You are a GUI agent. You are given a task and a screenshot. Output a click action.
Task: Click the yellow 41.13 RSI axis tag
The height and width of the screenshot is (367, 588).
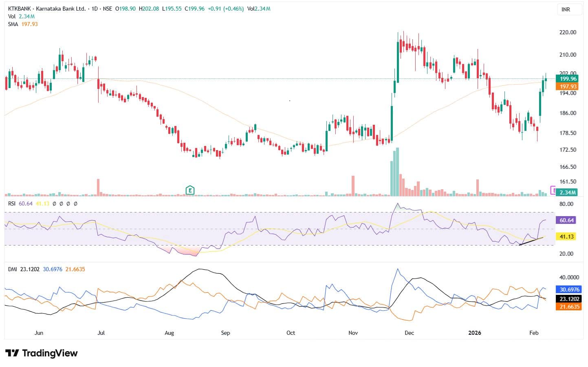tap(566, 237)
